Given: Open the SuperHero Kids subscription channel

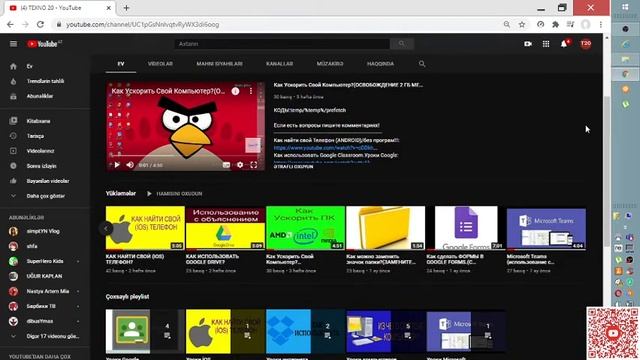Looking at the screenshot, I should point(45,261).
